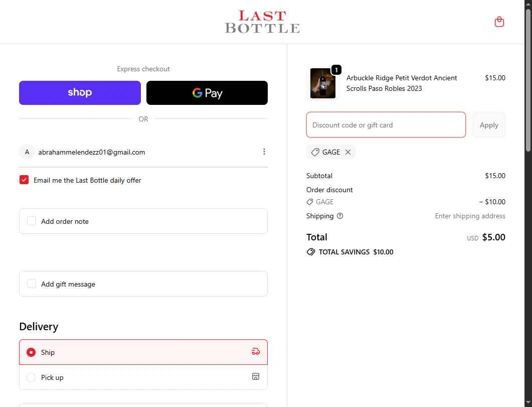Screen dimensions: 532x407
Task: Click the "Delivery" section heading
Action: click(x=39, y=327)
